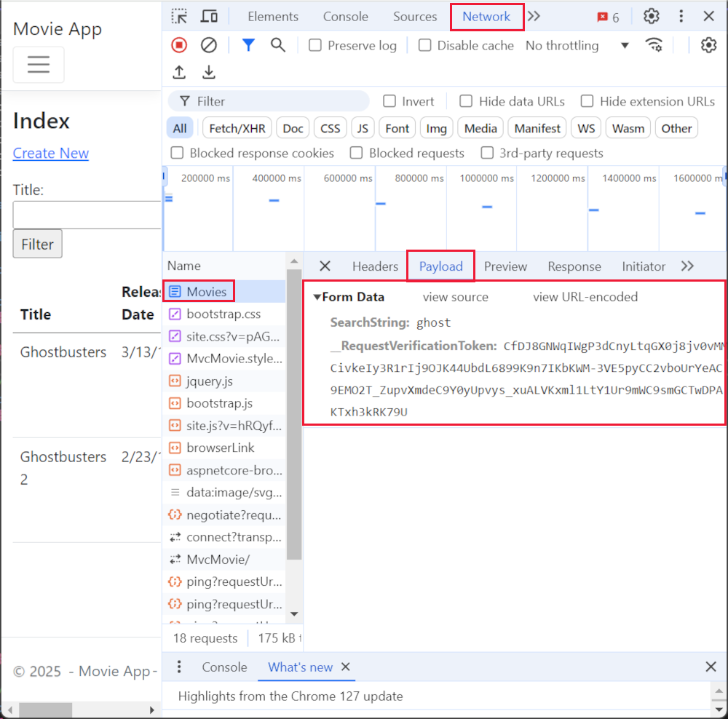Check 3rd-party requests checkbox
The width and height of the screenshot is (728, 719).
point(487,153)
